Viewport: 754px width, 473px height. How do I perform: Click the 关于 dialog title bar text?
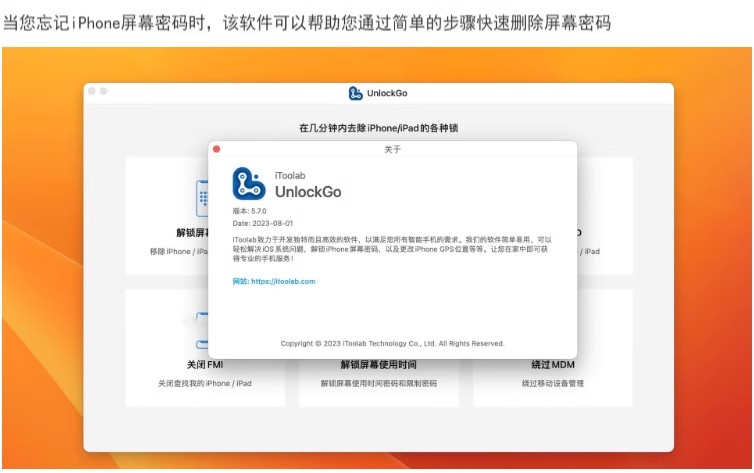(x=392, y=149)
